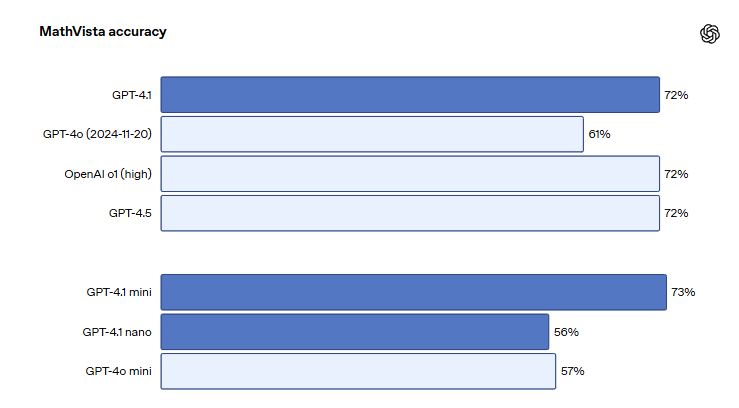The image size is (739, 408).
Task: Click the MathVista accuracy chart title
Action: 103,32
